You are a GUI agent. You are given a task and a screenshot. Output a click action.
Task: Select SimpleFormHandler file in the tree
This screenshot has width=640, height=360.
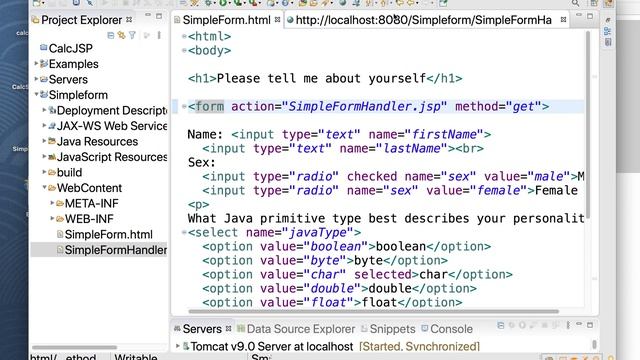(x=116, y=250)
